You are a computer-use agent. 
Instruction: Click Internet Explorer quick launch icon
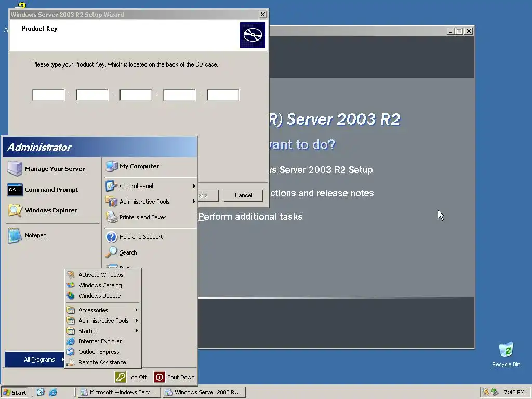(x=53, y=393)
